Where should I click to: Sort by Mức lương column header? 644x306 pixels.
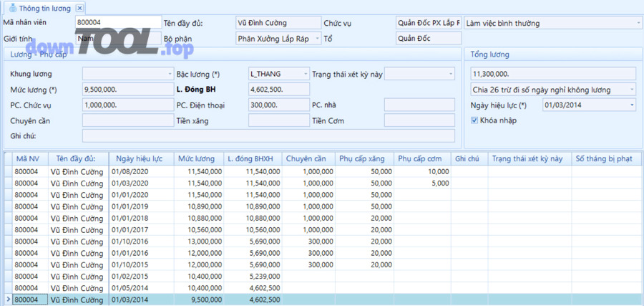197,158
